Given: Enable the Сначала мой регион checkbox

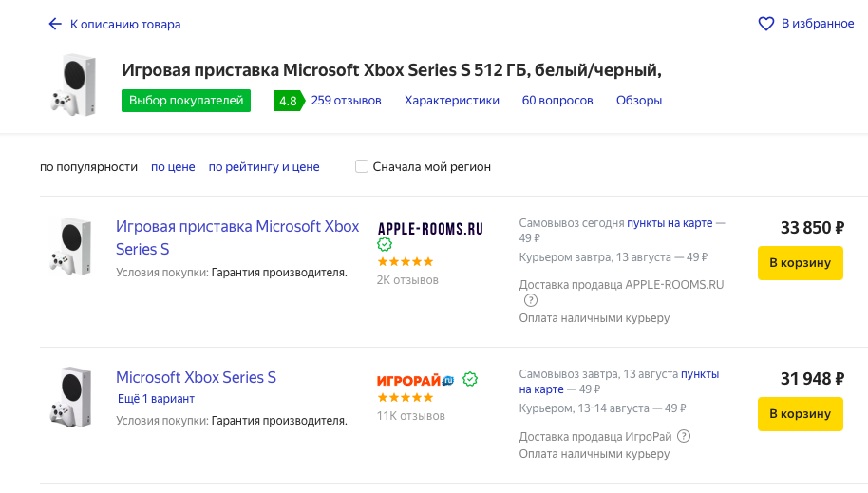Looking at the screenshot, I should (x=362, y=166).
